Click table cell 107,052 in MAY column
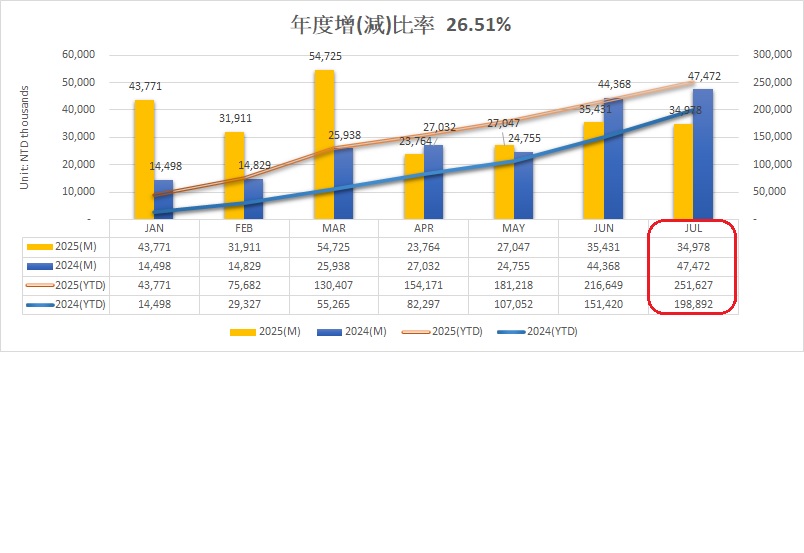This screenshot has width=804, height=553. 513,304
